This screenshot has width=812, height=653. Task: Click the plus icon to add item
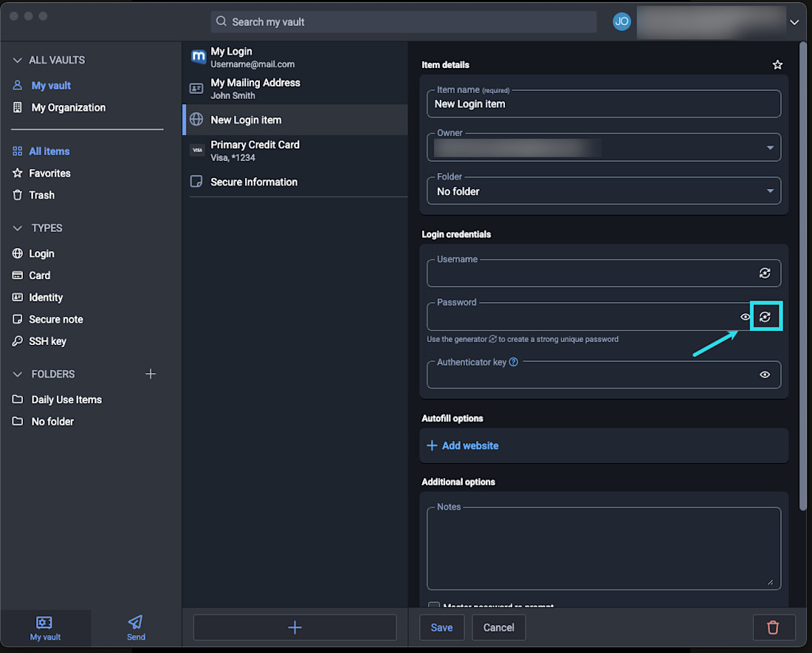click(295, 627)
